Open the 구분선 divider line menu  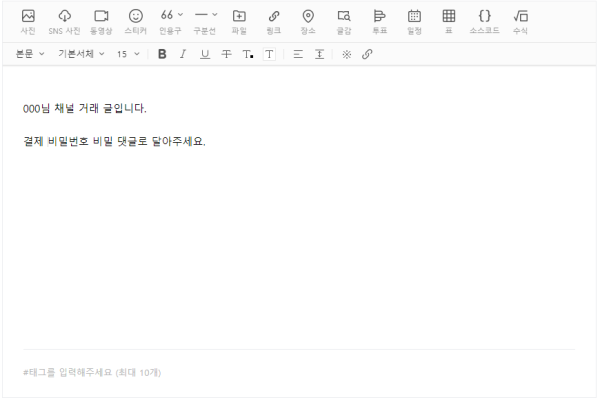pos(206,20)
